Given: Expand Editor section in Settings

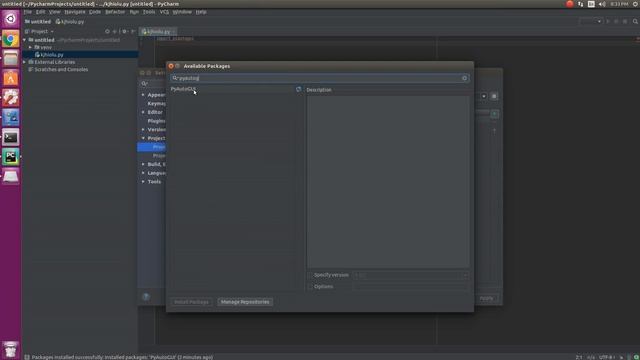Looking at the screenshot, I should tap(143, 112).
